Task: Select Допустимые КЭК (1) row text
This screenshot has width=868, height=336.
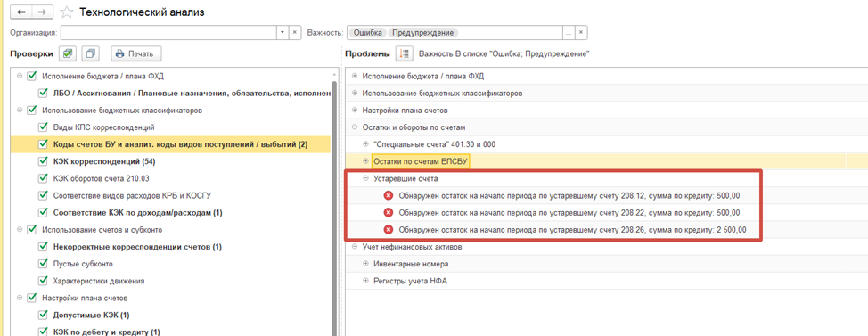Action: (91, 315)
